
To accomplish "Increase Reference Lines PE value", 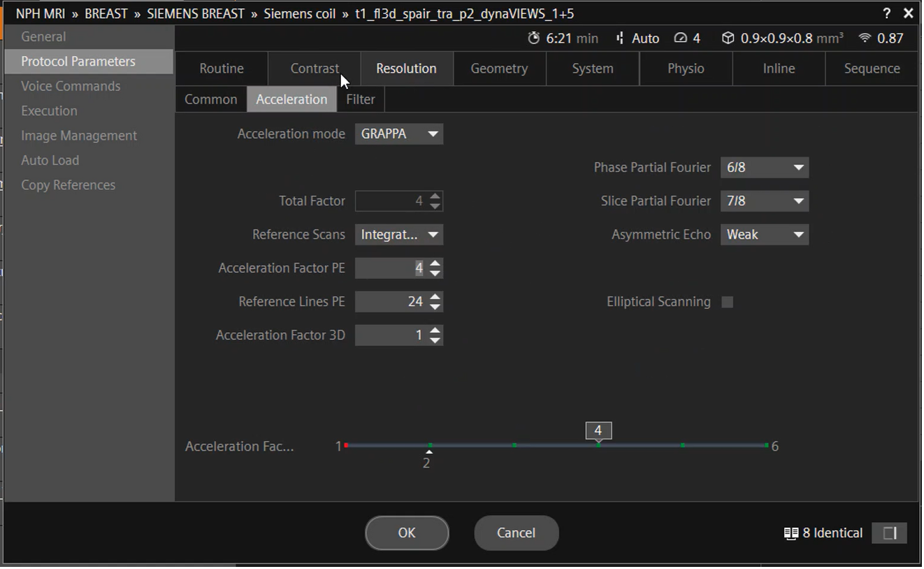I will click(435, 297).
